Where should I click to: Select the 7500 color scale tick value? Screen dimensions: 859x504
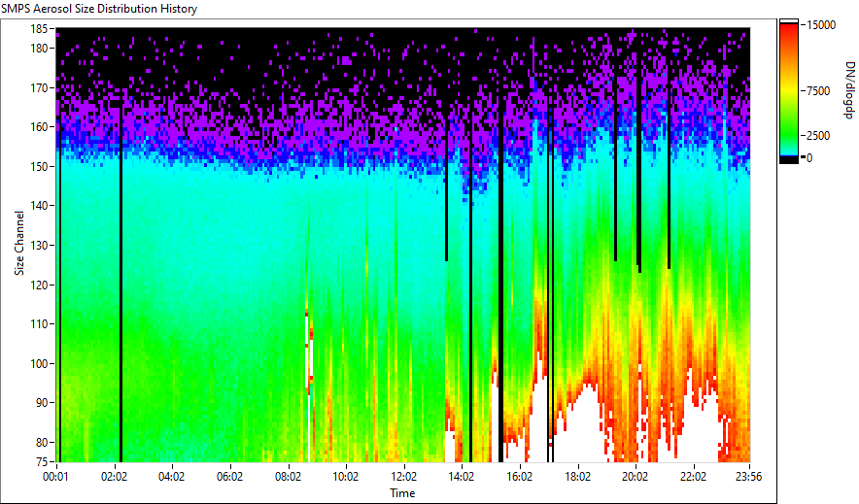point(818,91)
